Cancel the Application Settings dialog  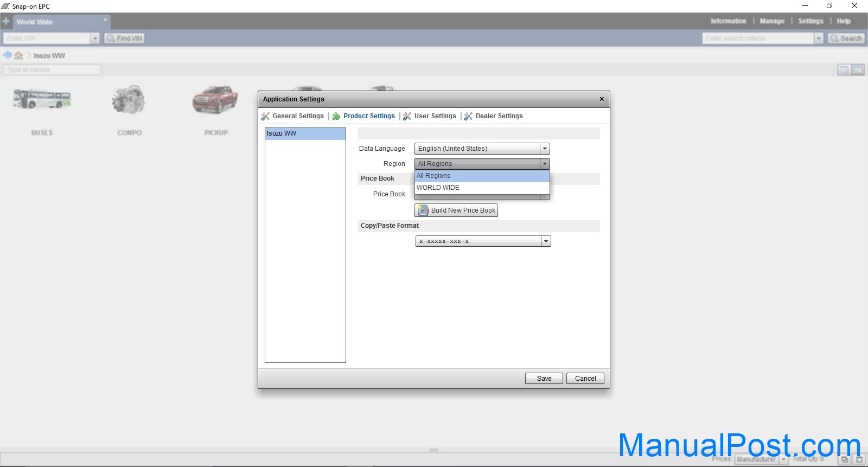585,379
